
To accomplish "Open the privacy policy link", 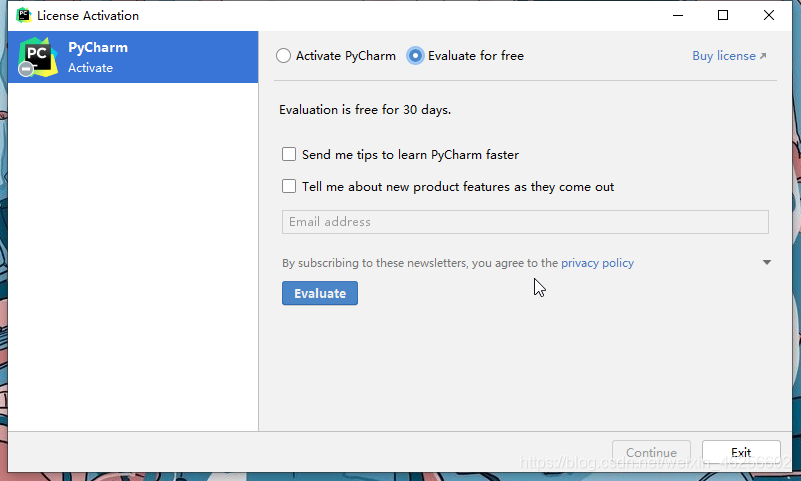I will [x=597, y=263].
